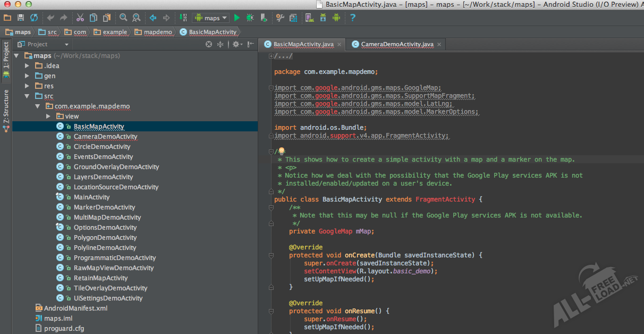Collapse the src folder tree arrow
Screen dimensions: 644x334
pos(28,96)
